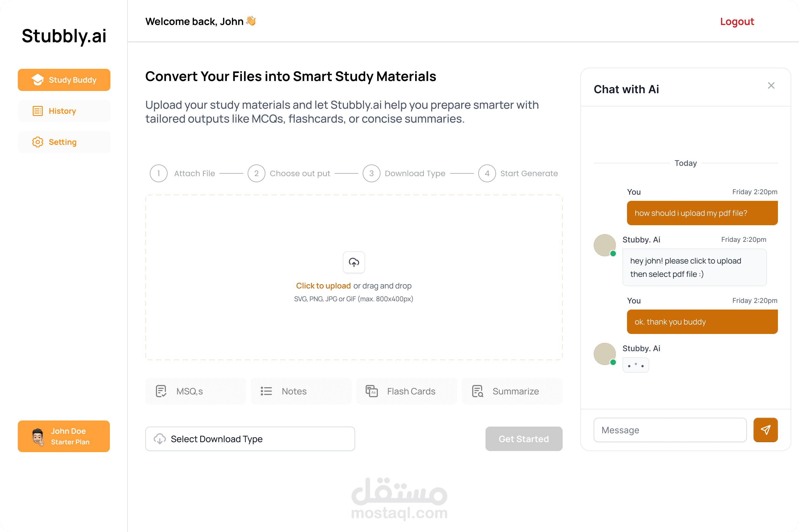
Task: Select the Summarize output option
Action: (512, 391)
